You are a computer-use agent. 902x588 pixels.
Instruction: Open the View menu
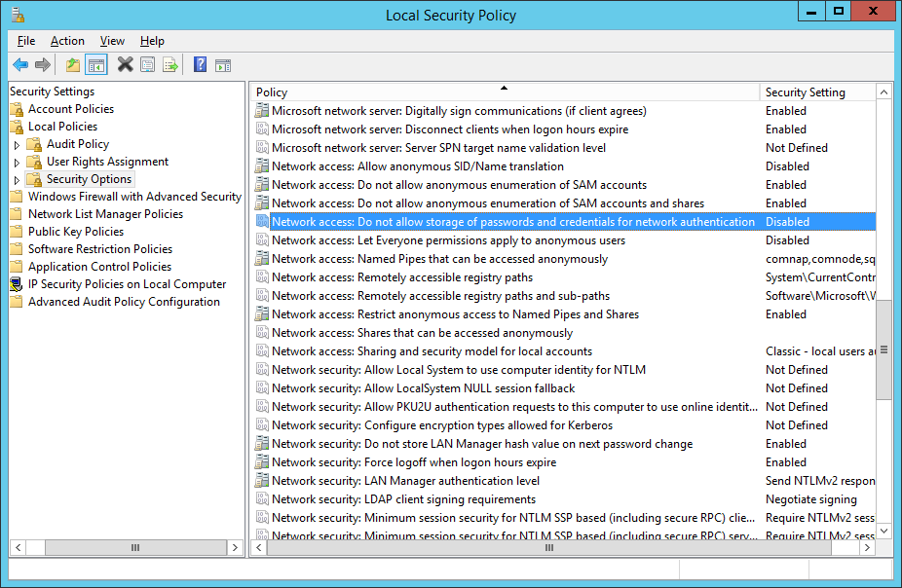pos(112,41)
